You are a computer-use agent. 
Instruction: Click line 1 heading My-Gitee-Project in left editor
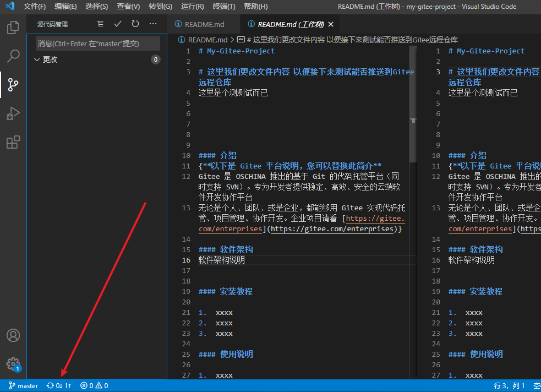(x=237, y=51)
